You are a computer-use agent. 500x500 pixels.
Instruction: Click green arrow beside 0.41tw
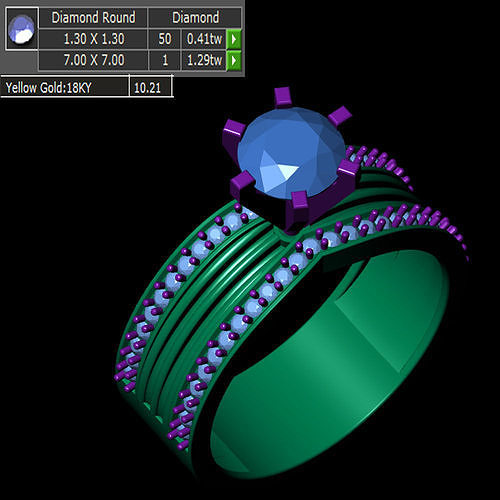[234, 39]
